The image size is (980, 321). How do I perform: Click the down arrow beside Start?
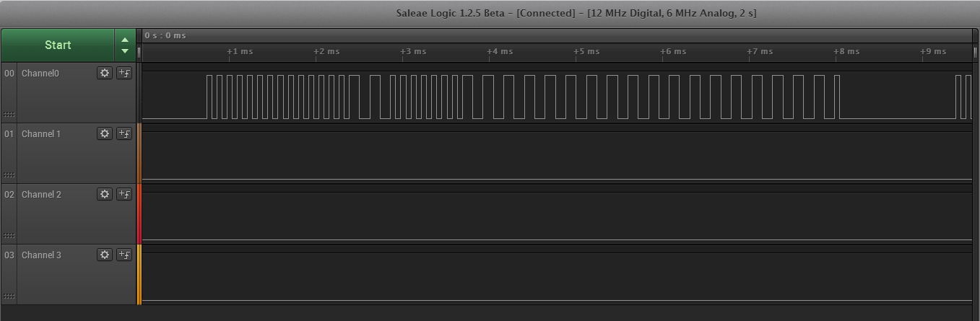pos(125,50)
